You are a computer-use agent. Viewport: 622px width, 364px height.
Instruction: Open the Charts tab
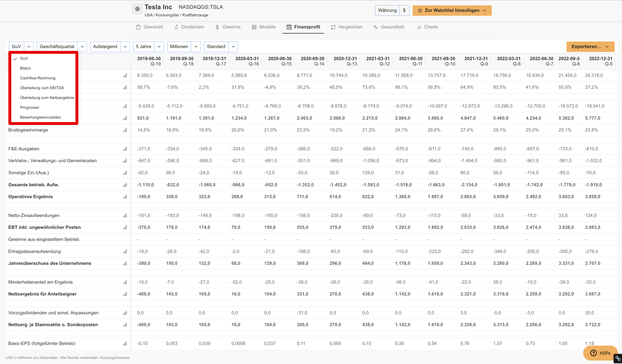pyautogui.click(x=427, y=27)
